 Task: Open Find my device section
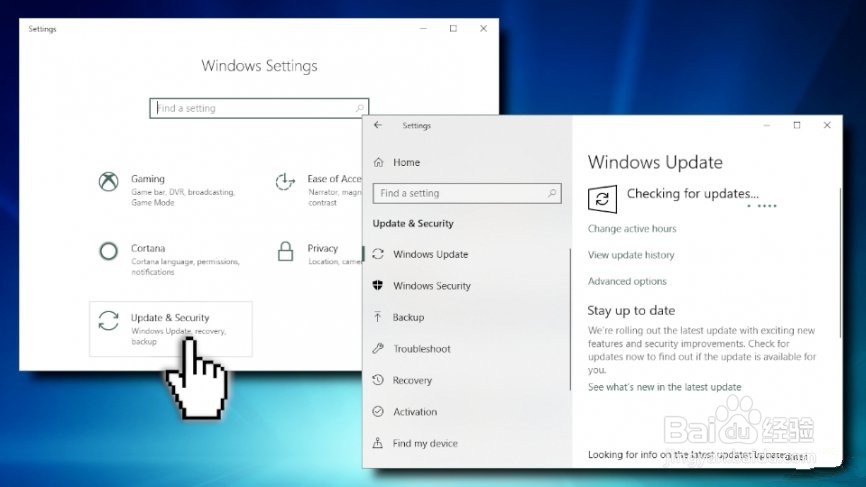coord(425,443)
